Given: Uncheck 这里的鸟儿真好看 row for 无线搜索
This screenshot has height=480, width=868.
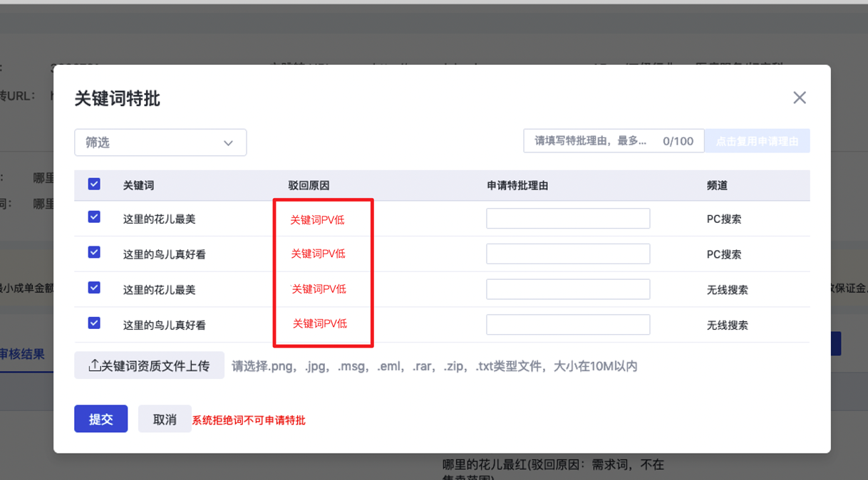Looking at the screenshot, I should coord(94,323).
